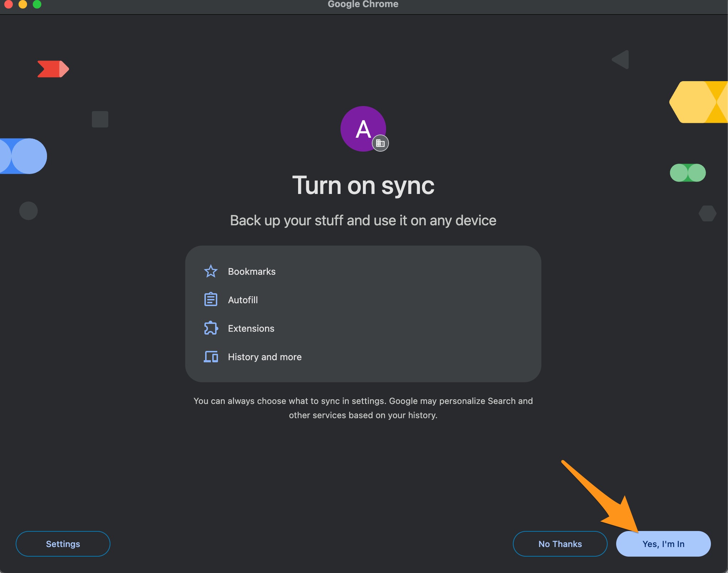Screen dimensions: 728x573
Task: Click the Bookmarks star icon
Action: tap(210, 271)
